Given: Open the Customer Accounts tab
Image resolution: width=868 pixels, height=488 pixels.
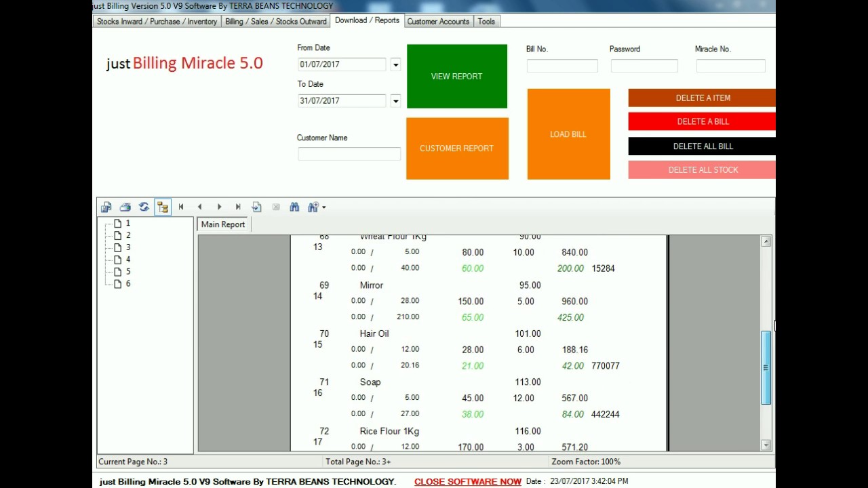Looking at the screenshot, I should click(438, 22).
